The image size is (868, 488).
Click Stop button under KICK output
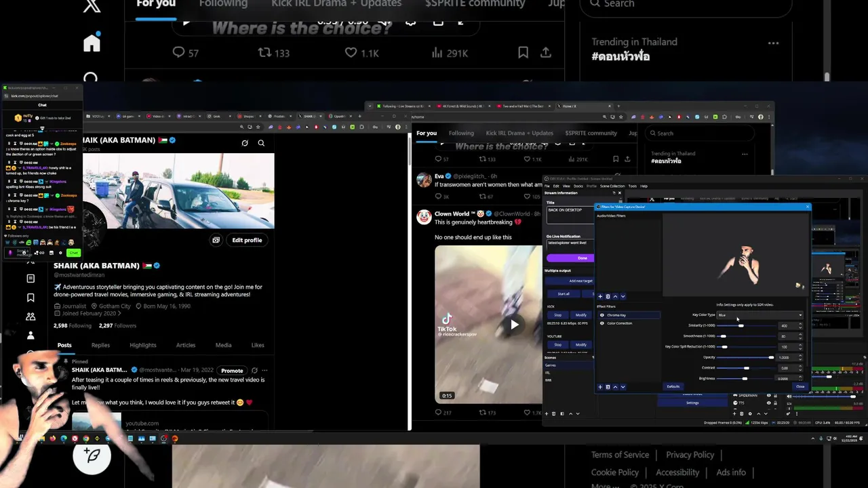[558, 314]
